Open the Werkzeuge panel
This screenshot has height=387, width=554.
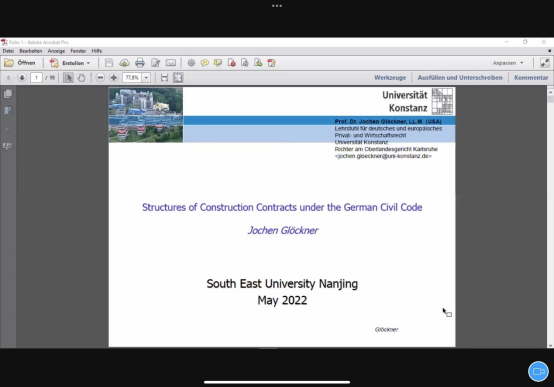[390, 77]
